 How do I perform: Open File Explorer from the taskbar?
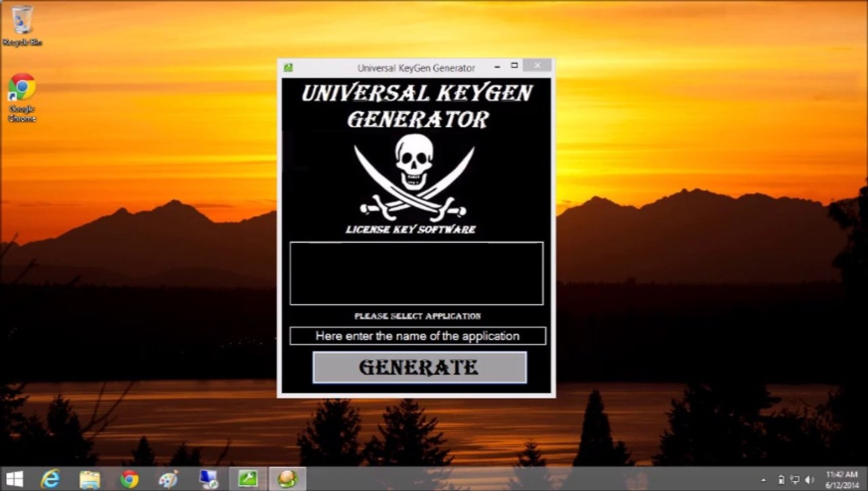click(x=89, y=479)
